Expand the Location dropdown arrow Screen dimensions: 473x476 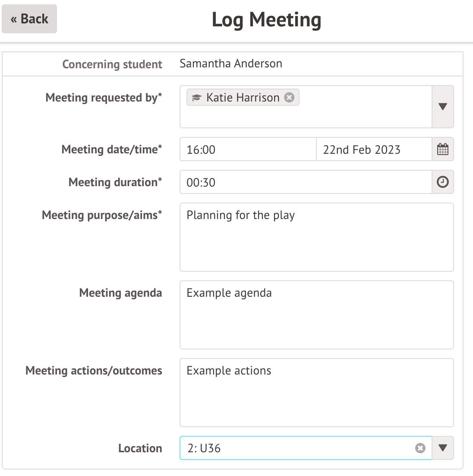pyautogui.click(x=442, y=448)
